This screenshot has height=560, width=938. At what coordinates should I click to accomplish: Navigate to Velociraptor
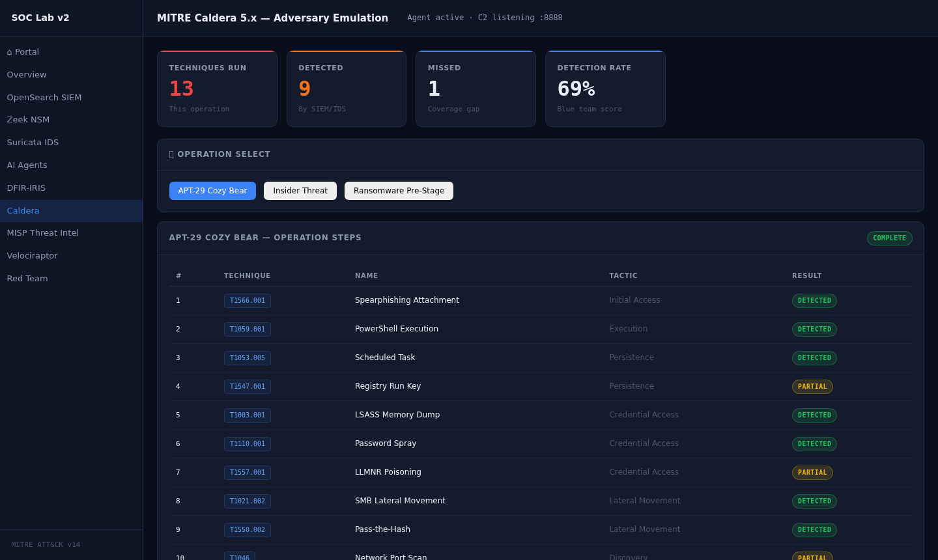point(71,256)
